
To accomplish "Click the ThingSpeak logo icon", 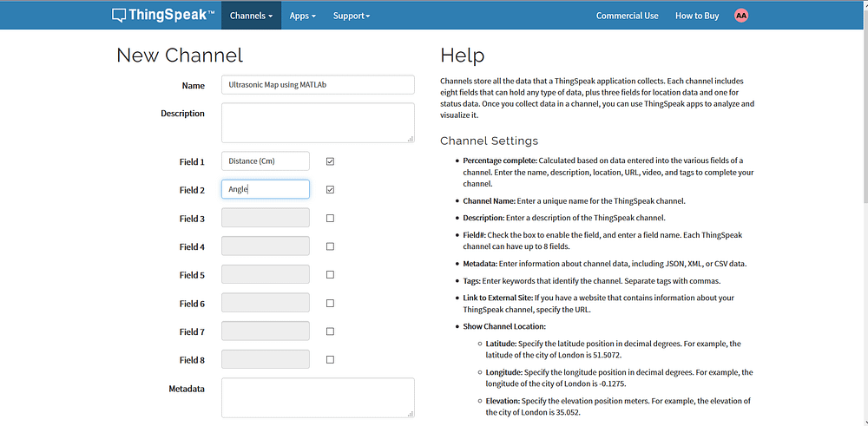I will [119, 16].
